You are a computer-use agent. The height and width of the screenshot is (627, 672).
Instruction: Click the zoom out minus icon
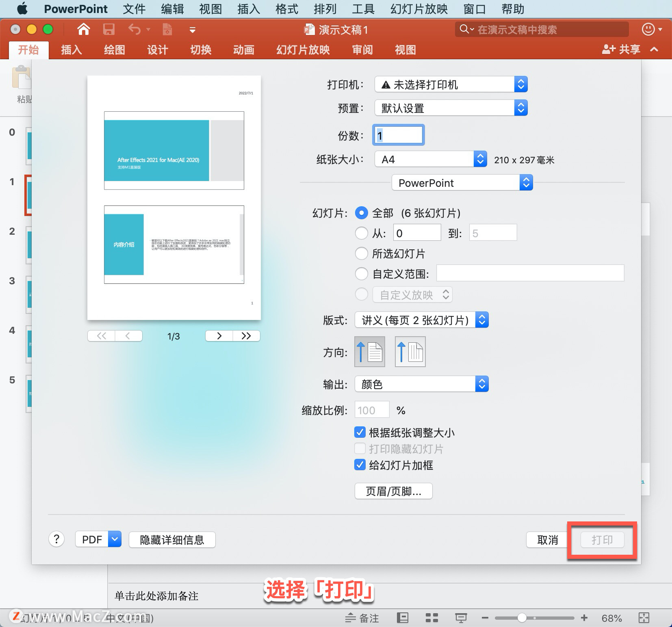pyautogui.click(x=485, y=618)
